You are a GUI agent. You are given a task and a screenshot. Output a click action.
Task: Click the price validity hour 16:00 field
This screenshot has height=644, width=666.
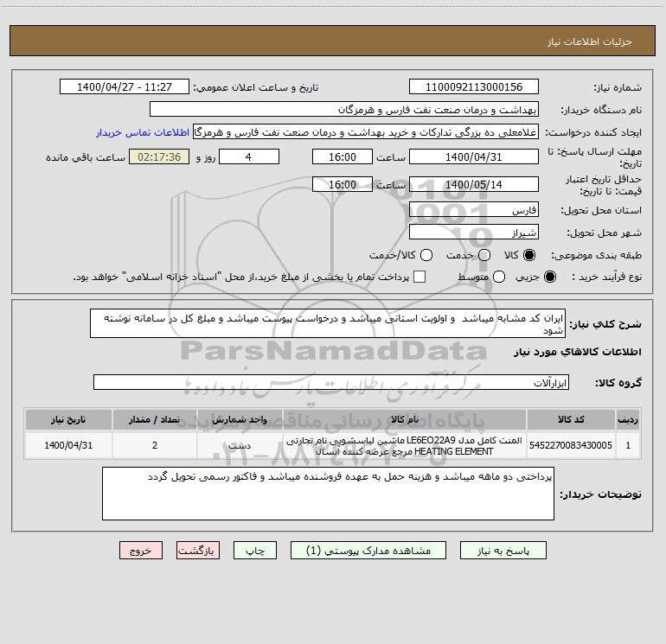(343, 184)
